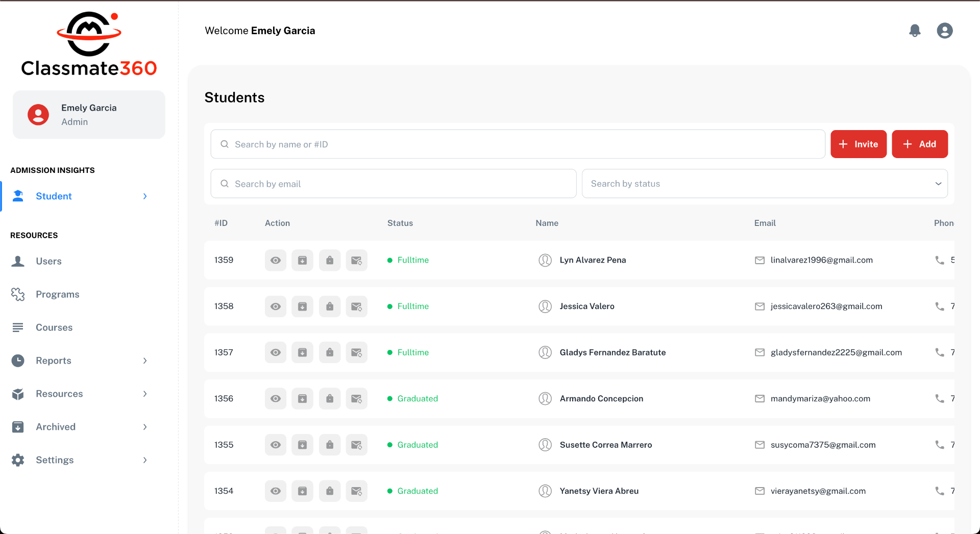View student 1354 with the eye icon
The height and width of the screenshot is (534, 980).
(276, 491)
